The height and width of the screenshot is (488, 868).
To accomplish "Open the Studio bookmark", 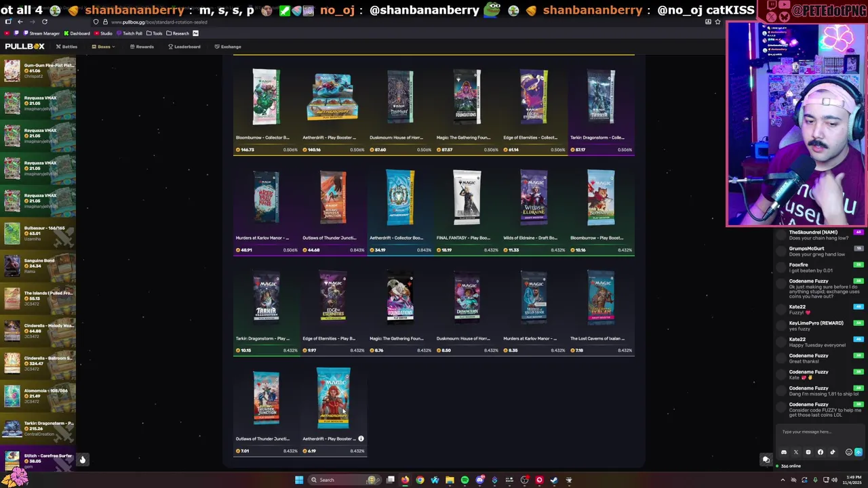I will coord(103,33).
